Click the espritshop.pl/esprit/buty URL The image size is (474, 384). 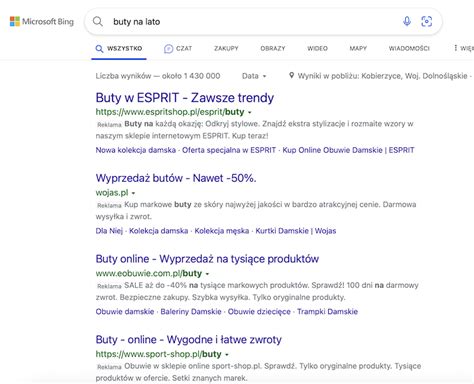[x=170, y=112]
